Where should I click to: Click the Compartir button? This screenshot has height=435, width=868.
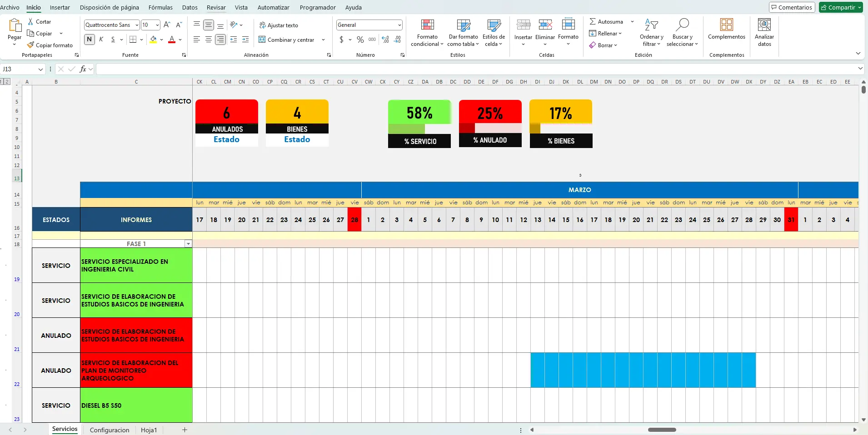coord(841,7)
